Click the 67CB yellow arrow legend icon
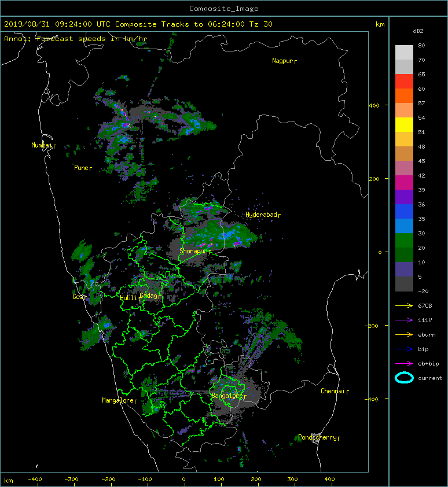This screenshot has width=448, height=487. click(404, 306)
